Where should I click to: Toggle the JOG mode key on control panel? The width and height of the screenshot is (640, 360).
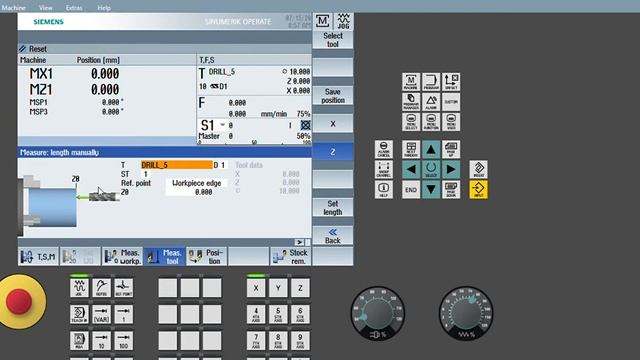click(79, 288)
